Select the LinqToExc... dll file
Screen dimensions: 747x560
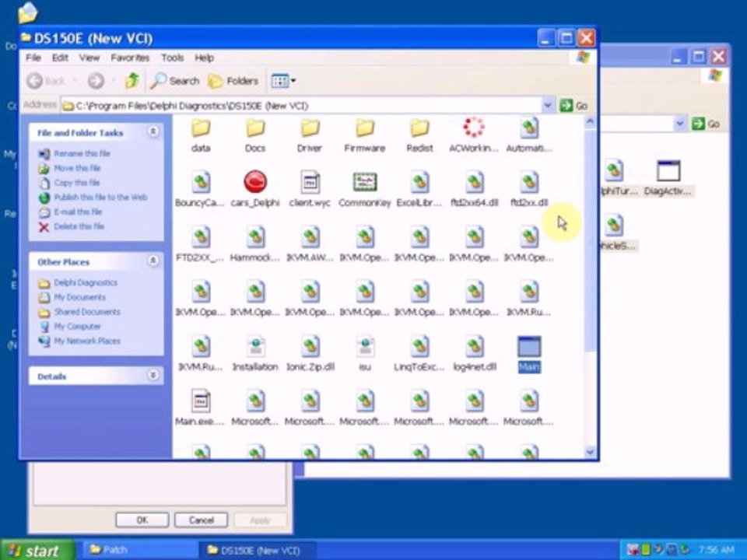419,353
